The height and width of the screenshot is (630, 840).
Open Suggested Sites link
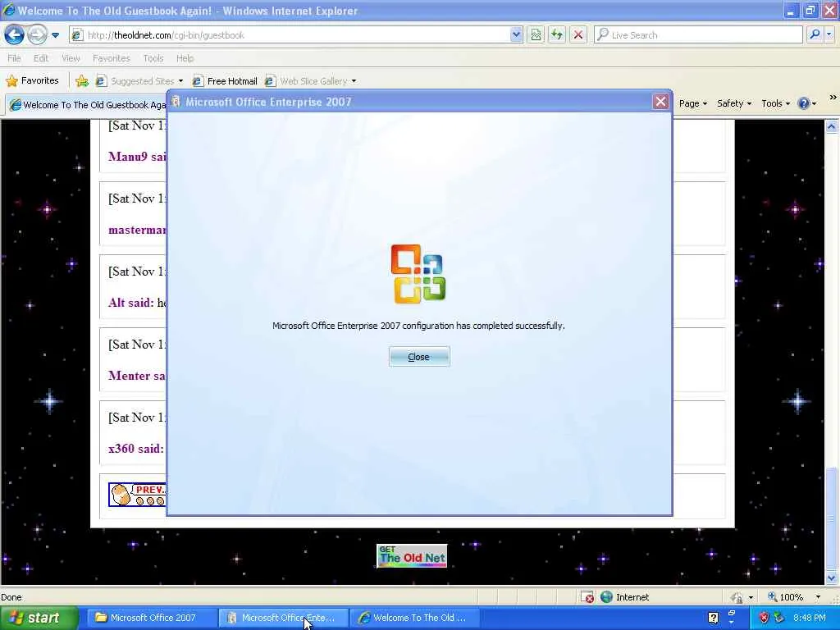[x=135, y=81]
